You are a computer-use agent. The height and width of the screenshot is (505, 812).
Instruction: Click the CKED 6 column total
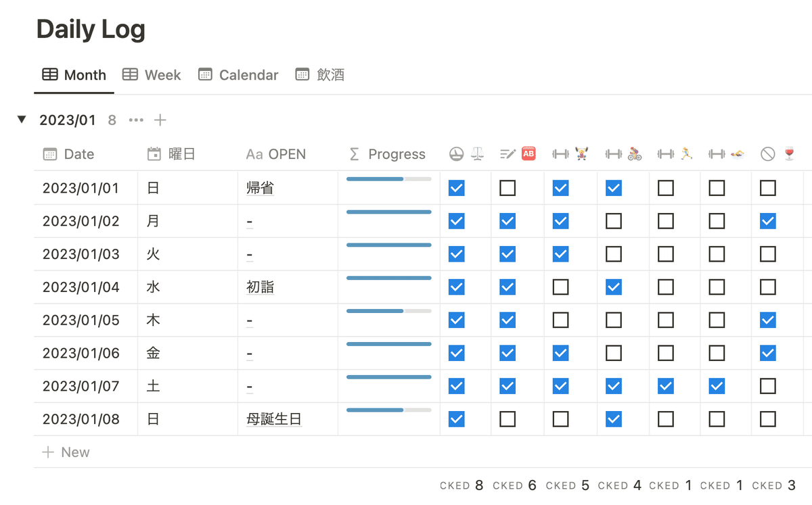[x=514, y=485]
